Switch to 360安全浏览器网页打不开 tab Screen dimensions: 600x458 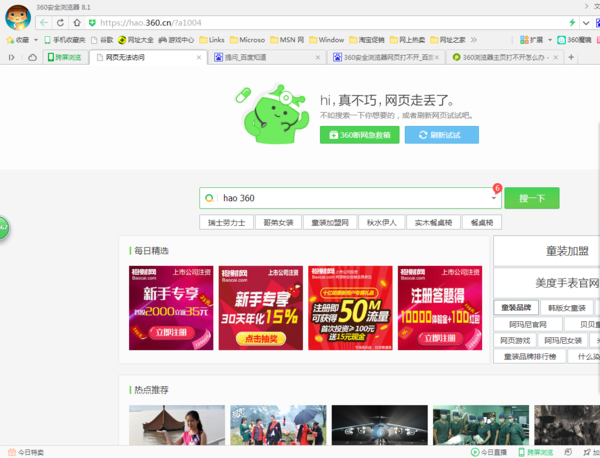pyautogui.click(x=385, y=57)
